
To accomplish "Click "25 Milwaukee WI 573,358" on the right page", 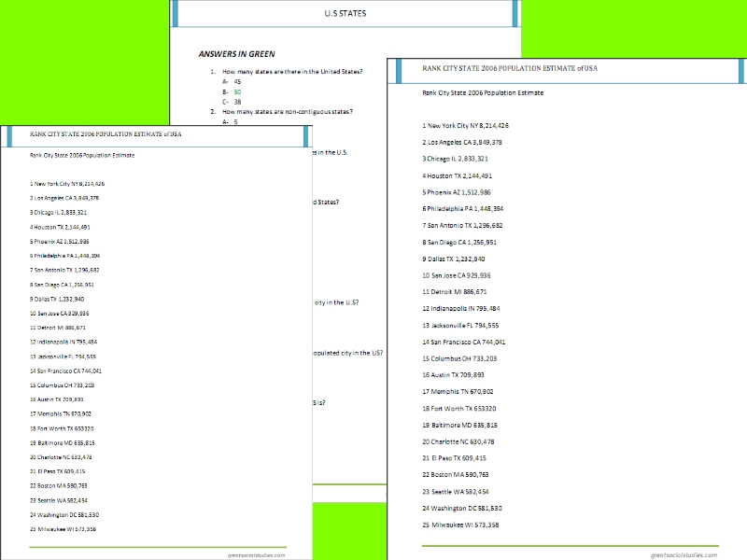I will [x=460, y=525].
